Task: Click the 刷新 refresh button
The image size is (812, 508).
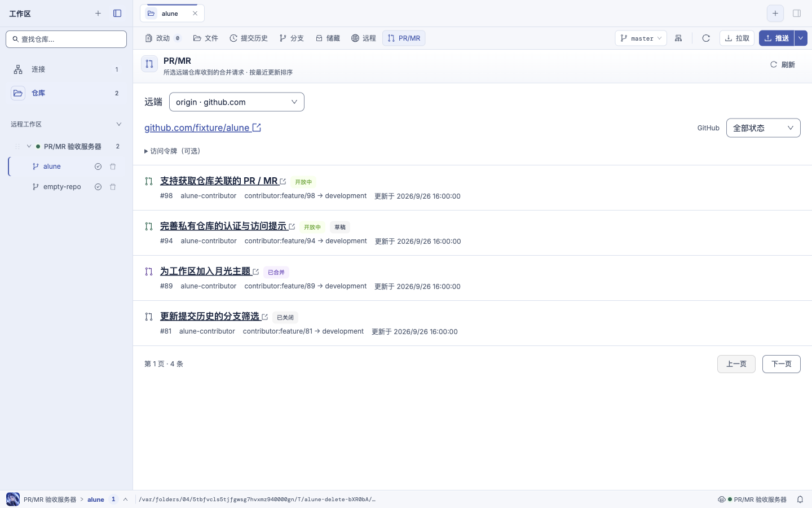Action: point(783,65)
